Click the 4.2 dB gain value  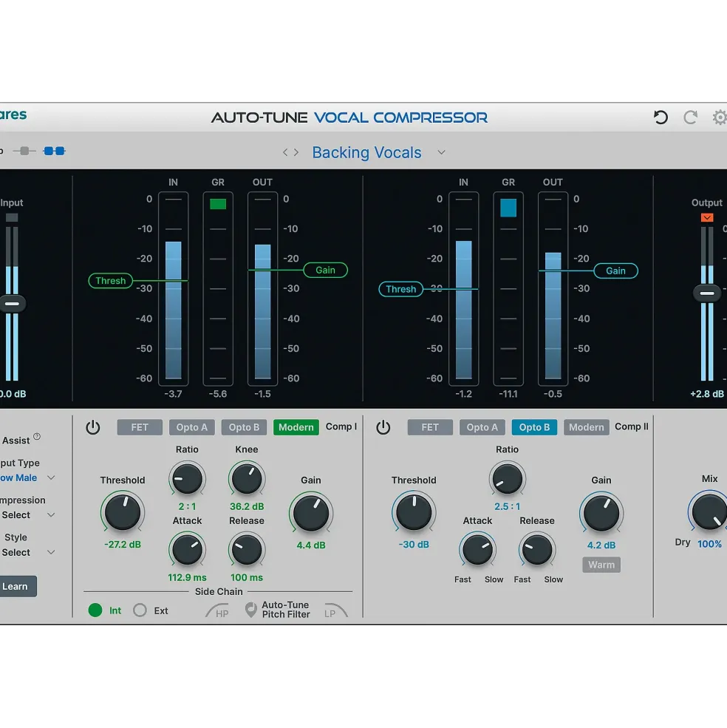[601, 545]
